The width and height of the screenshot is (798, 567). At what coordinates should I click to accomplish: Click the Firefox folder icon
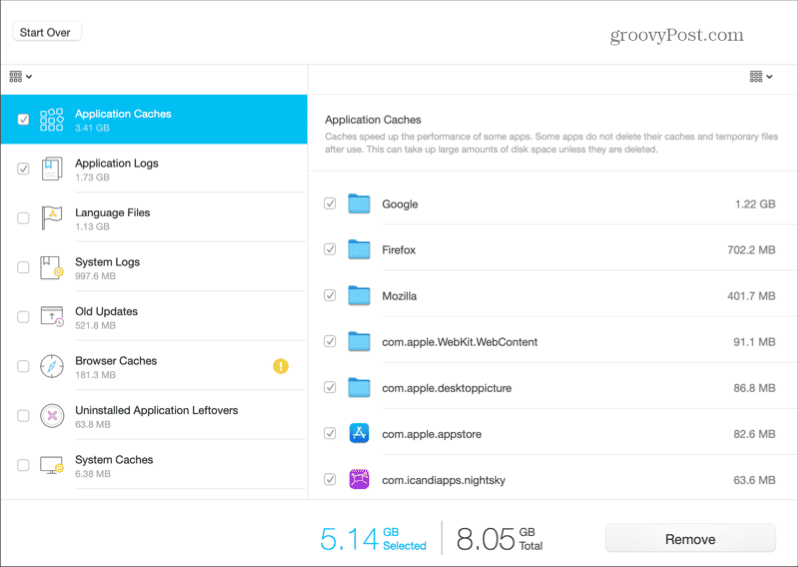359,249
